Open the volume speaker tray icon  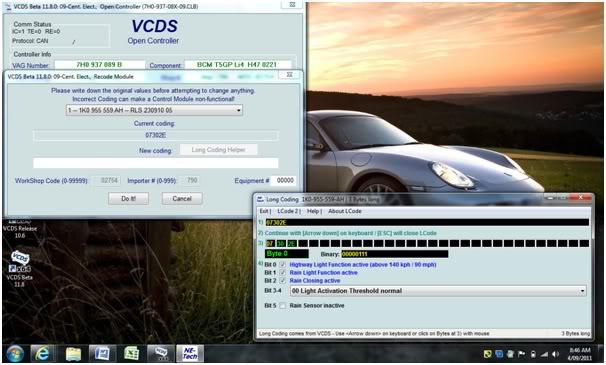556,354
